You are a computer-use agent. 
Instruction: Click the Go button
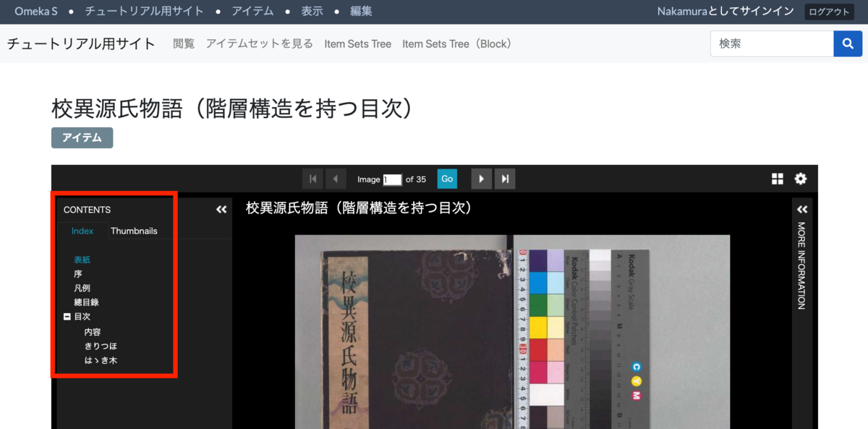point(447,179)
